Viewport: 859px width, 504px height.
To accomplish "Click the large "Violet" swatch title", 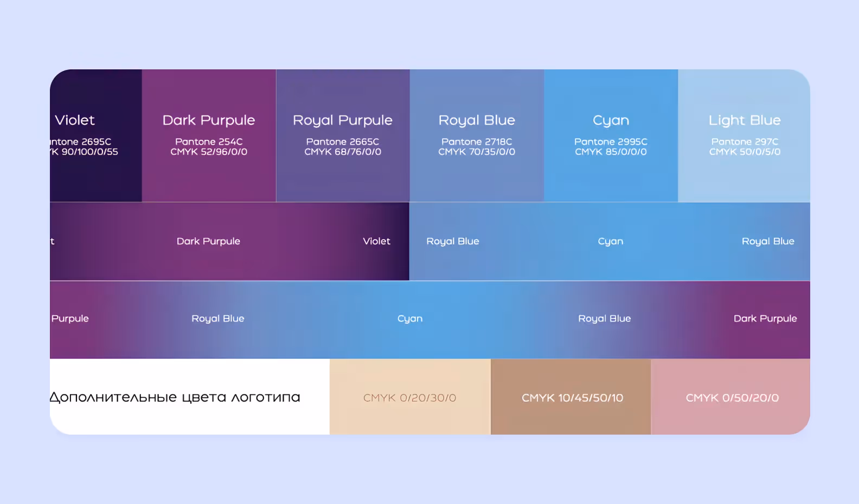I will [x=75, y=120].
